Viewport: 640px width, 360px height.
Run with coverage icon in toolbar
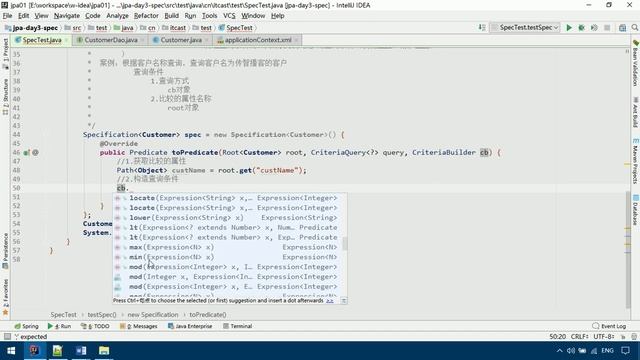coord(594,28)
